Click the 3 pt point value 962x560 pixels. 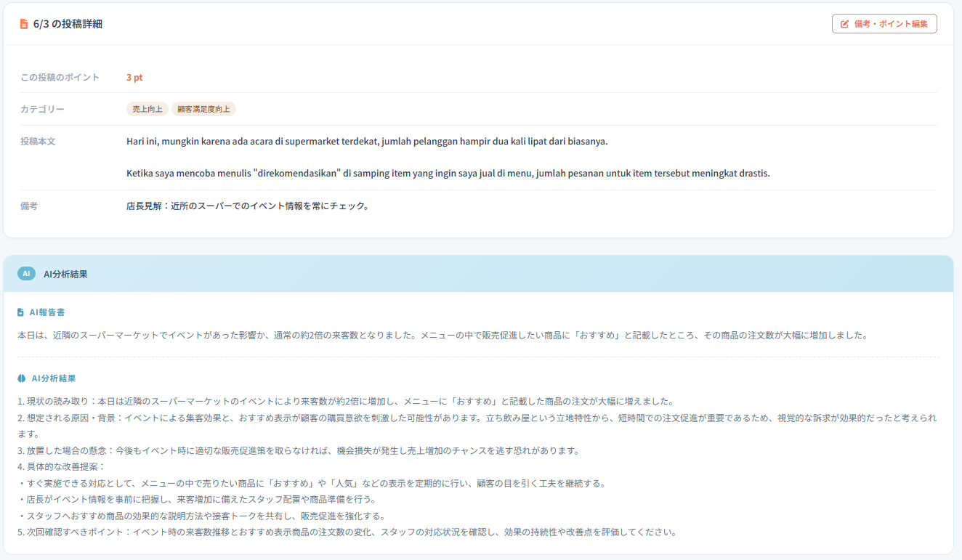pos(134,77)
